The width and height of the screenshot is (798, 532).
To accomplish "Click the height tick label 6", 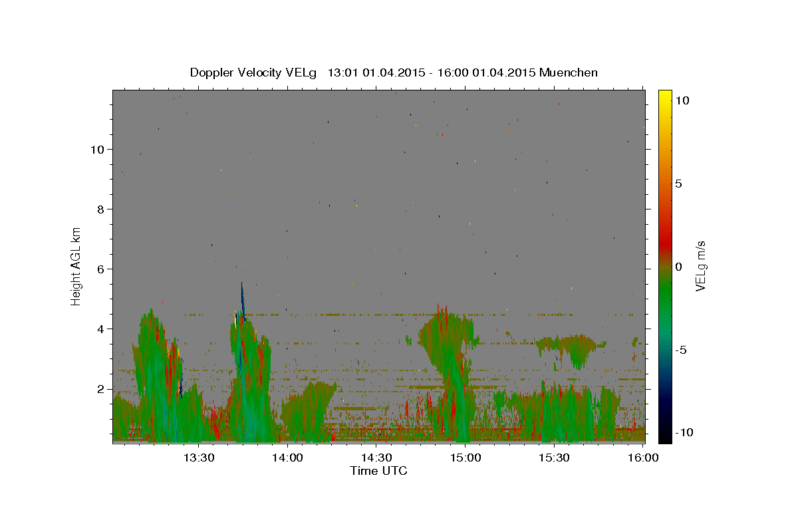I will tap(100, 269).
